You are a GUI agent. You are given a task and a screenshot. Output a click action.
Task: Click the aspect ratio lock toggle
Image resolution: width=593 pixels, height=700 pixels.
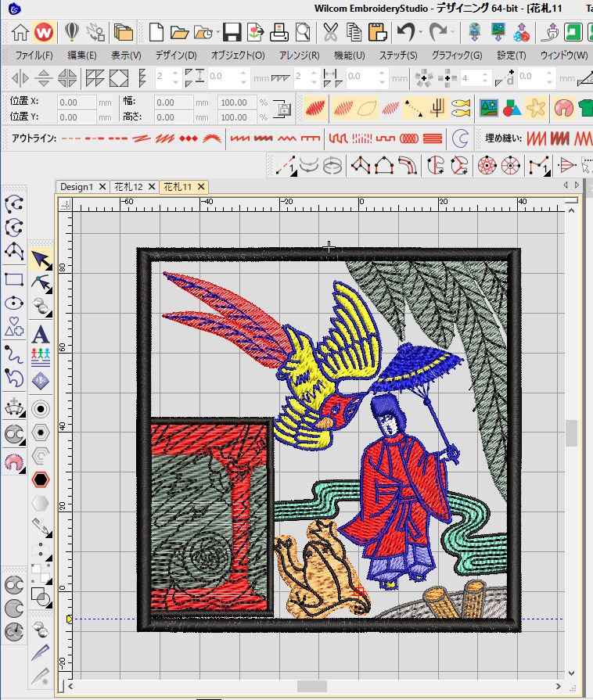(282, 109)
